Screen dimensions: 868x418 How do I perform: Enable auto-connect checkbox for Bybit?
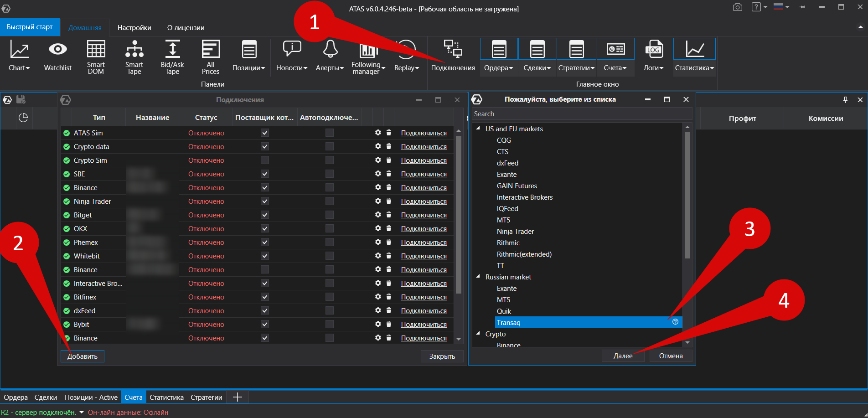coord(330,324)
